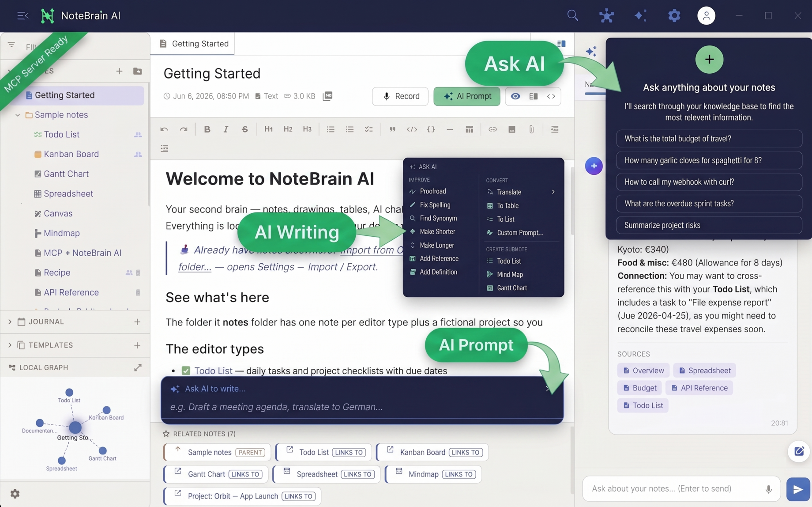Ask 'What is the total budget of travel?'
Screen dimensions: 812x507
click(709, 139)
